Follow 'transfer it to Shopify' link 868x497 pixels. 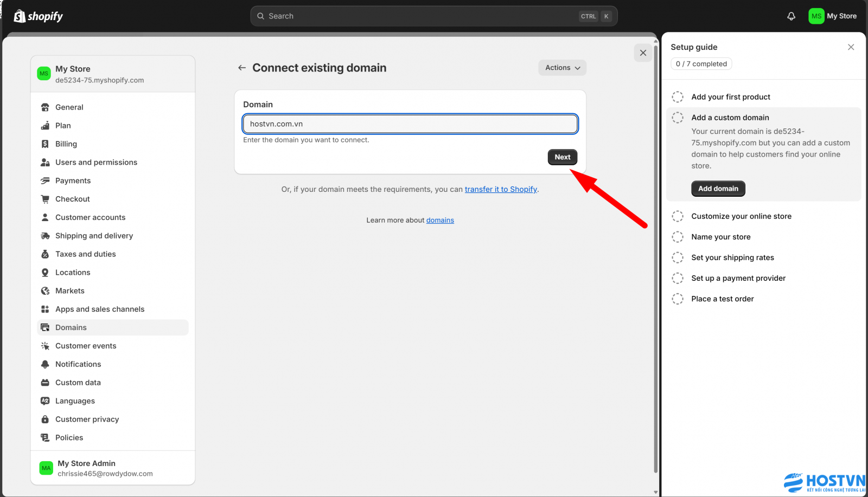[501, 189]
